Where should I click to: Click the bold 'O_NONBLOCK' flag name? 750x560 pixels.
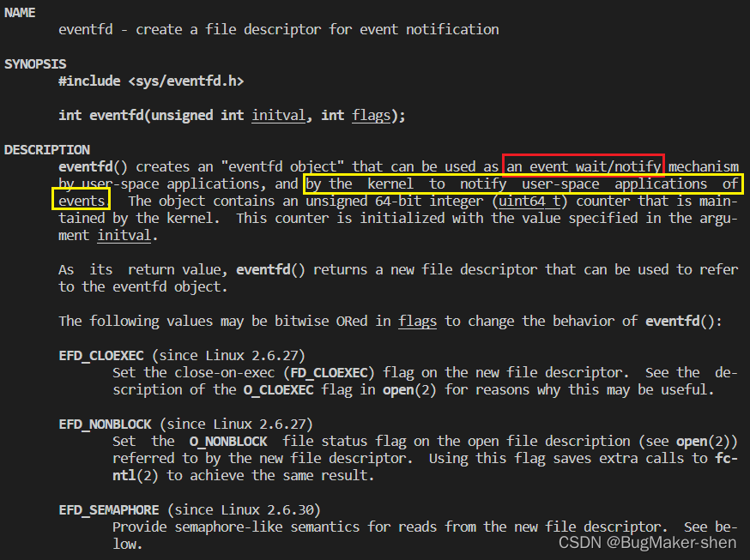click(x=228, y=442)
